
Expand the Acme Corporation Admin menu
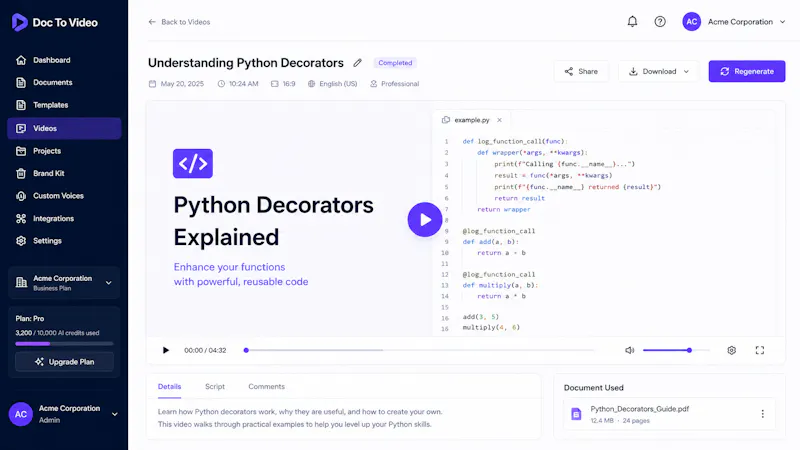[114, 414]
